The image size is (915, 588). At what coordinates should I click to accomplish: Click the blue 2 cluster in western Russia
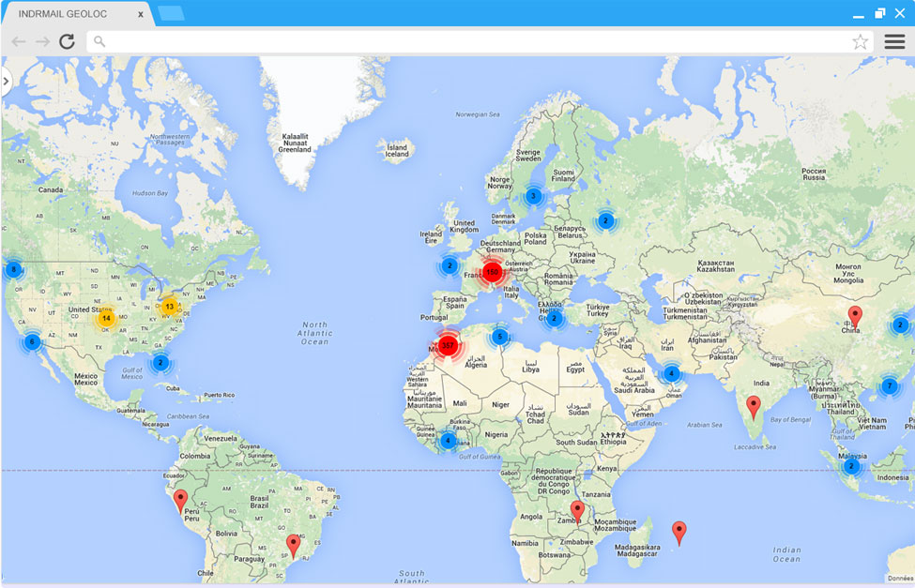(605, 220)
